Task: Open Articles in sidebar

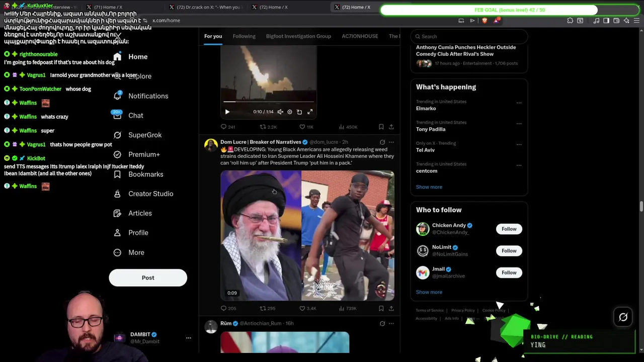Action: pos(133,213)
